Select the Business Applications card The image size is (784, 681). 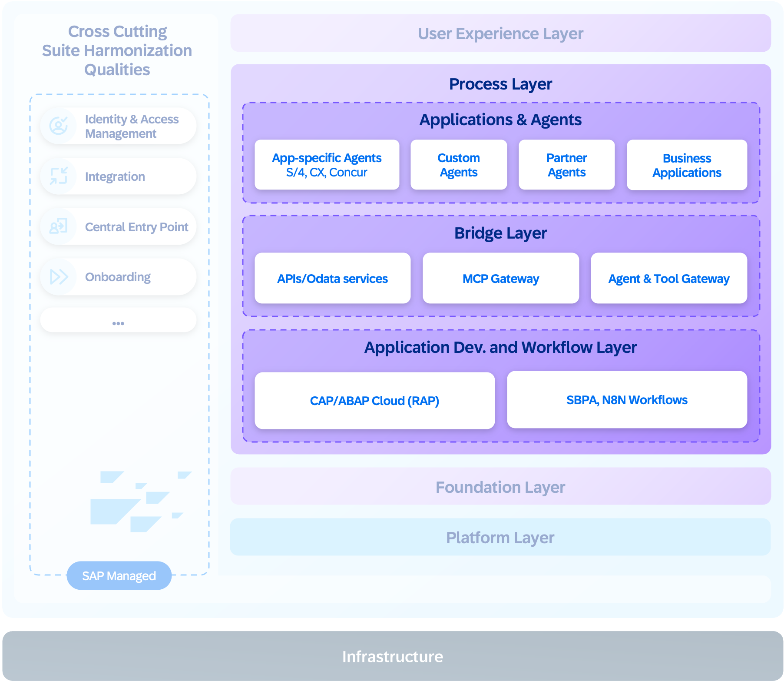point(687,165)
